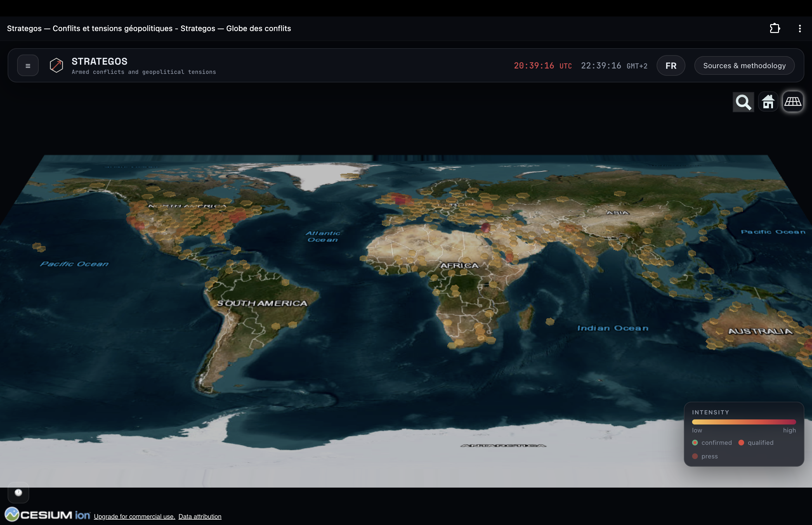This screenshot has width=812, height=525.
Task: Open Sources & methodology
Action: 744,65
